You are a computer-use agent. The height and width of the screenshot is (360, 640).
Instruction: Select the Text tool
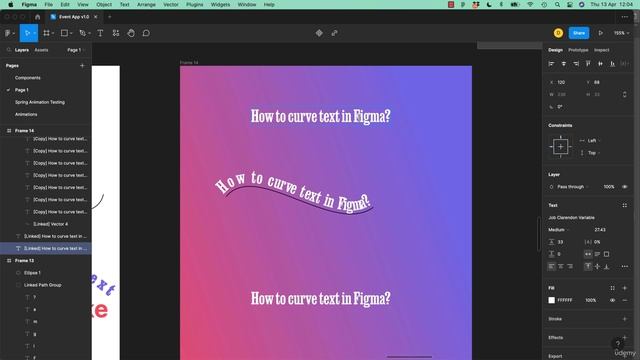point(100,33)
